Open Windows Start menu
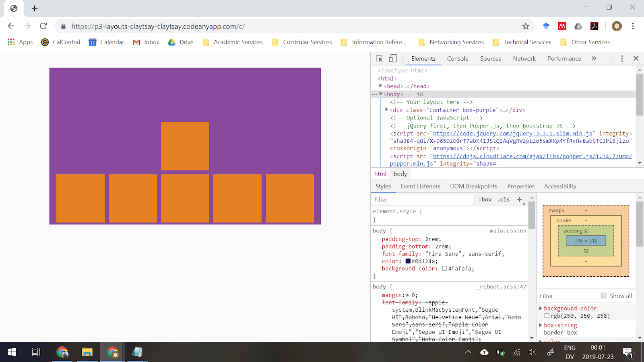 click(12, 352)
